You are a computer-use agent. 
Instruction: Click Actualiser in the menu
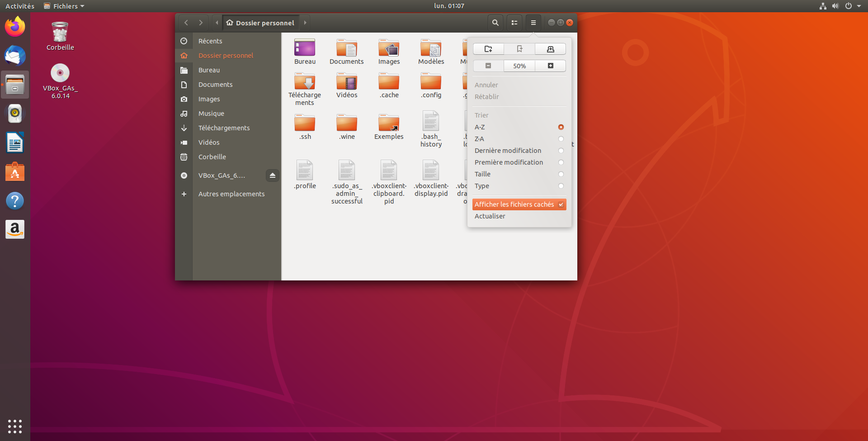(519, 216)
